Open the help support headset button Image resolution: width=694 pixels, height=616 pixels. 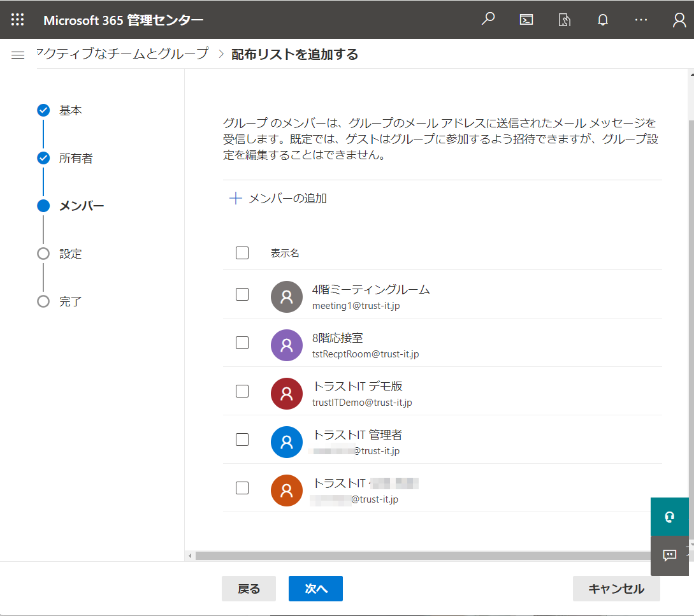670,517
